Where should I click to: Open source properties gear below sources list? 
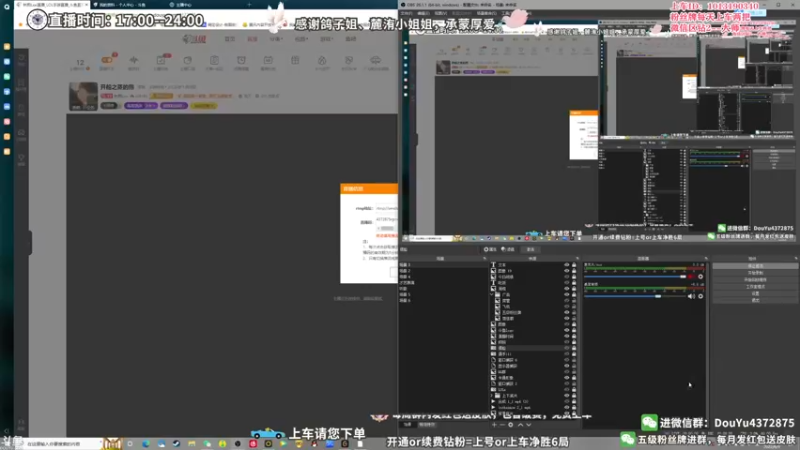[511, 424]
